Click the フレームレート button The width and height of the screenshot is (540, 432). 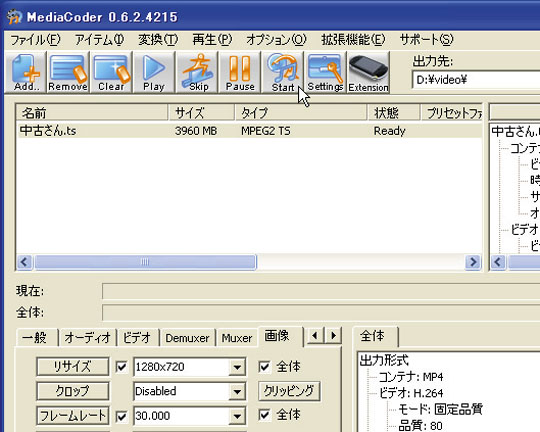pyautogui.click(x=72, y=415)
